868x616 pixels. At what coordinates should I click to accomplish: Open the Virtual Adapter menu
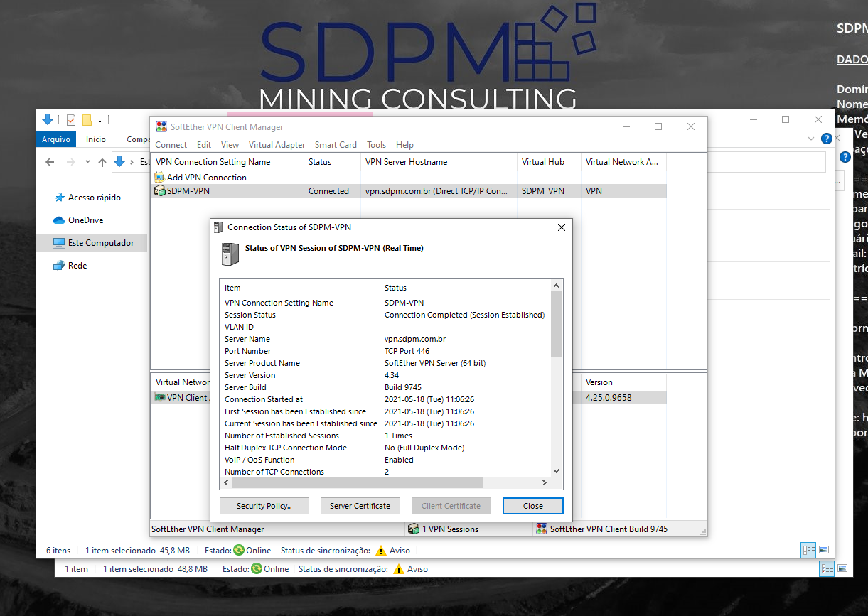pyautogui.click(x=277, y=145)
